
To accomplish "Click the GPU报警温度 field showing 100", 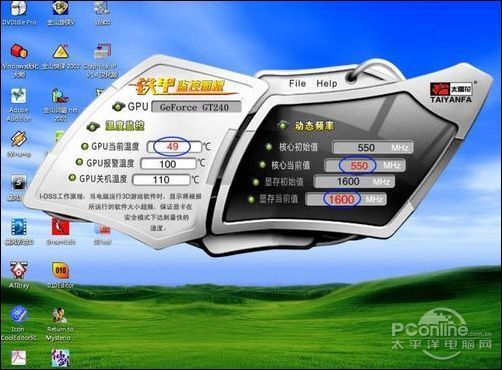I will (168, 164).
